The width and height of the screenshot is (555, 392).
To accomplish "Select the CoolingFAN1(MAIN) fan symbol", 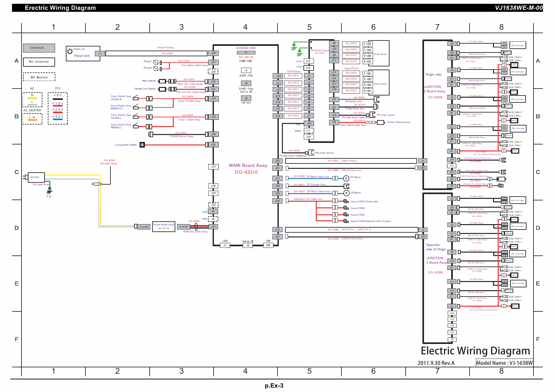I will tap(142, 145).
